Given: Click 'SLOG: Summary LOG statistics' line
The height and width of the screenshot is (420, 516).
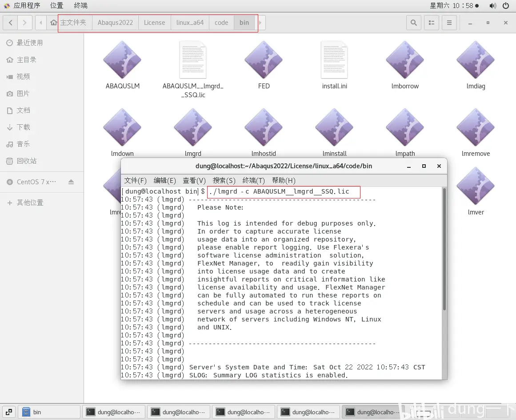Looking at the screenshot, I should click(x=268, y=375).
